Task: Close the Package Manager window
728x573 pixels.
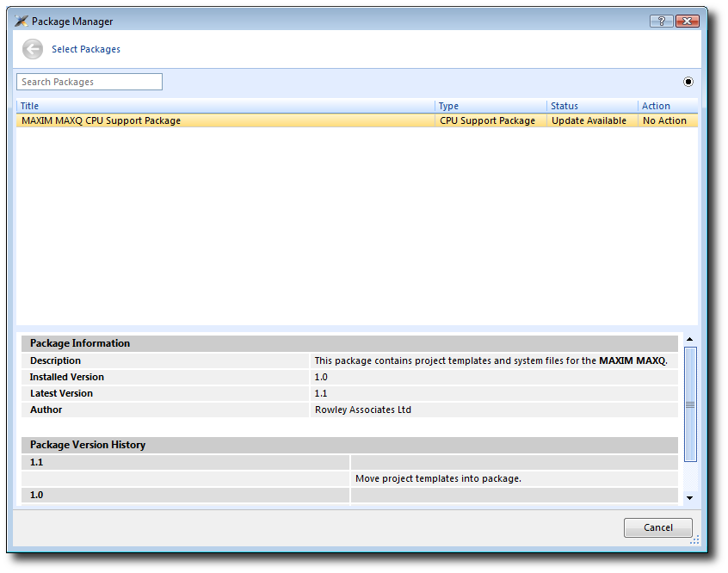Action: [x=687, y=22]
